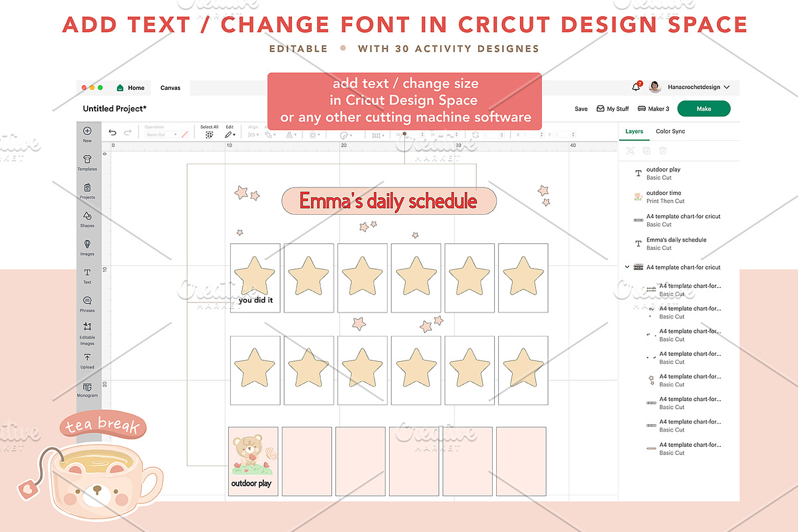Open the Flip dropdown
The height and width of the screenshot is (532, 798).
[291, 134]
